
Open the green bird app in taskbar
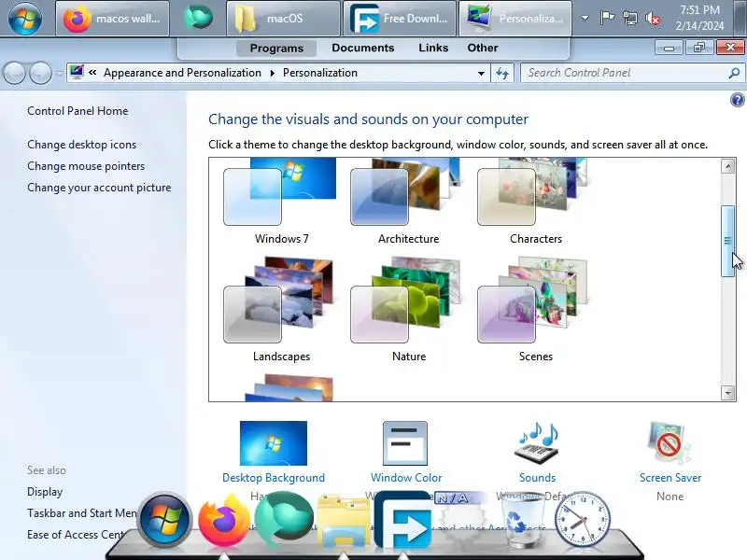(198, 18)
